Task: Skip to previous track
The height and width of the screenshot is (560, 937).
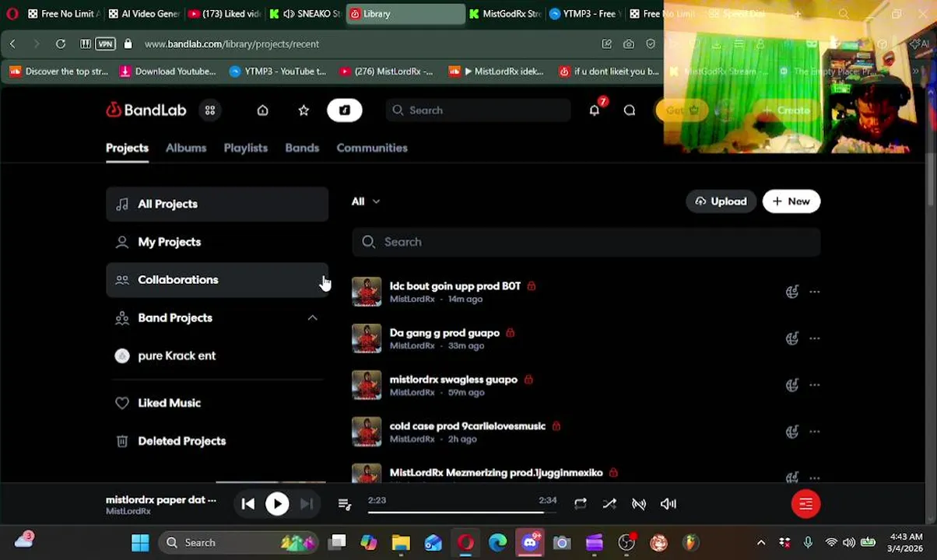Action: [x=247, y=504]
